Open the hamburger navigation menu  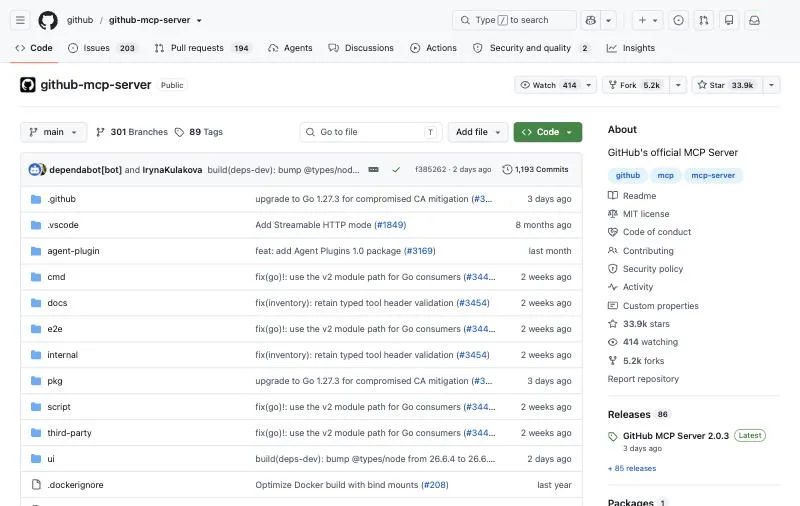pyautogui.click(x=20, y=20)
